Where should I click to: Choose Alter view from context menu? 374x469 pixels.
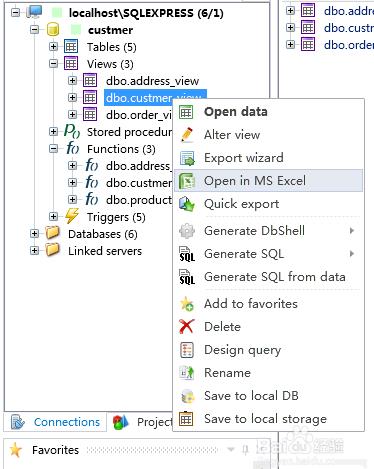coord(268,135)
